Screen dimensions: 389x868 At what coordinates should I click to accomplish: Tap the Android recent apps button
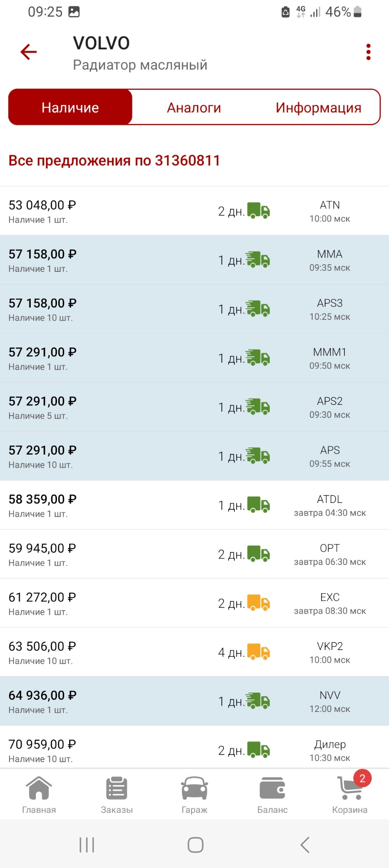coord(87,844)
